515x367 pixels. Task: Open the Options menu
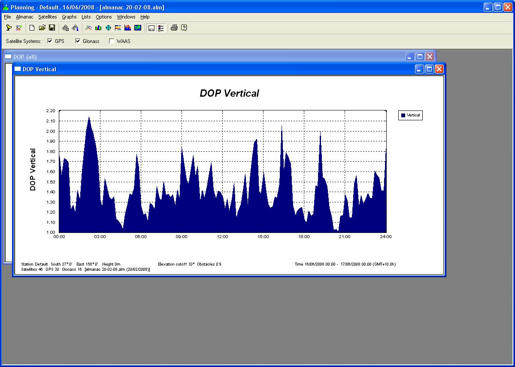point(104,17)
